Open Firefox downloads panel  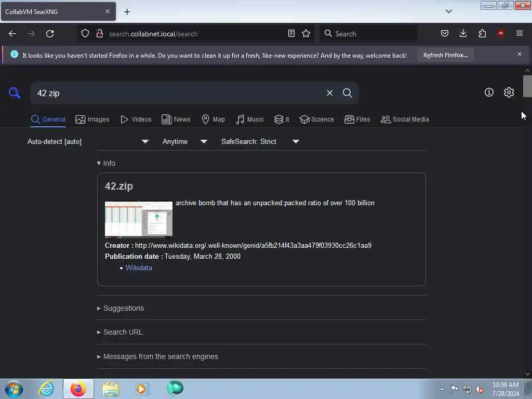pyautogui.click(x=463, y=33)
